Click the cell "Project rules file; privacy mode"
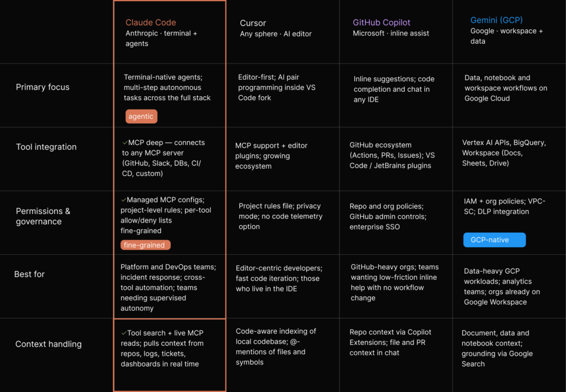 [280, 216]
